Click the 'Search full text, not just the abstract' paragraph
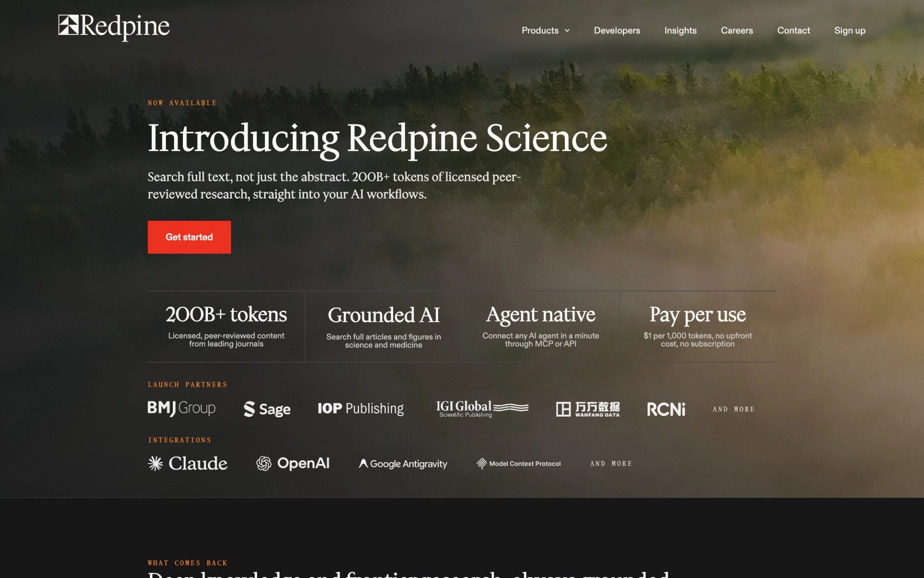The width and height of the screenshot is (924, 578). pyautogui.click(x=334, y=185)
